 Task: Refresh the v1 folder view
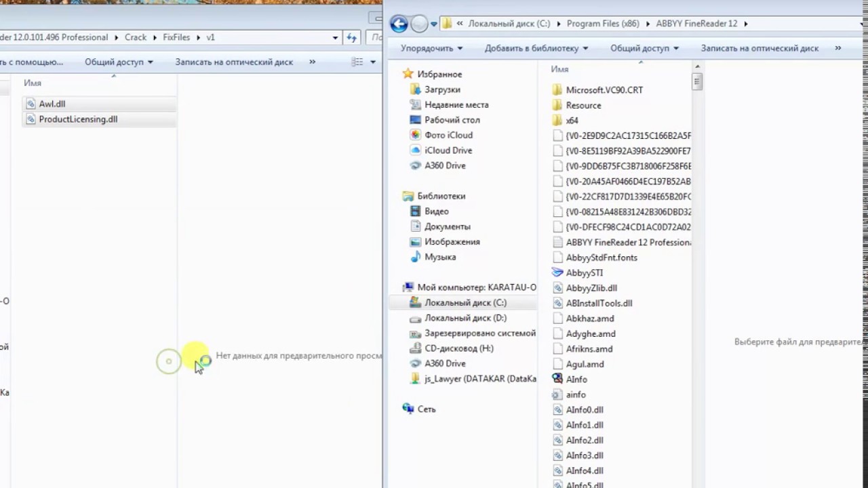tap(351, 38)
